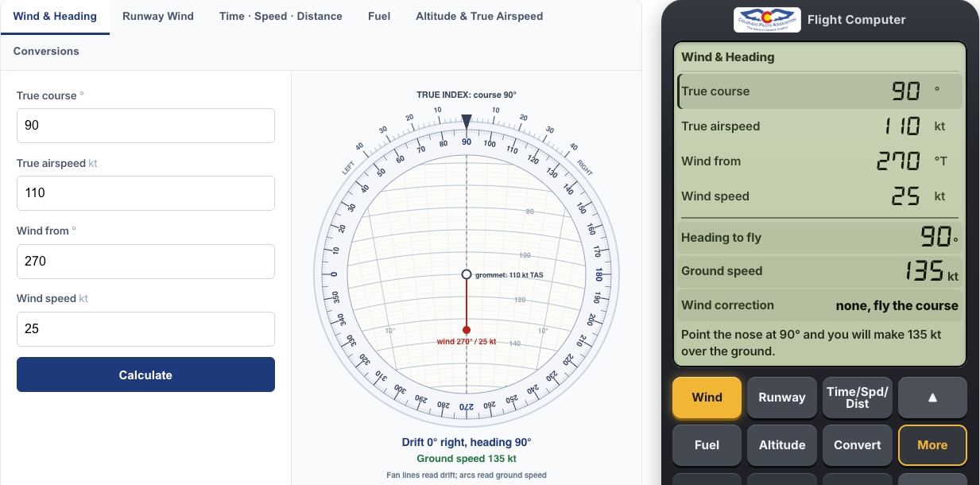Click the TRUE INDEX: course 90° label
The image size is (980, 485).
[467, 95]
